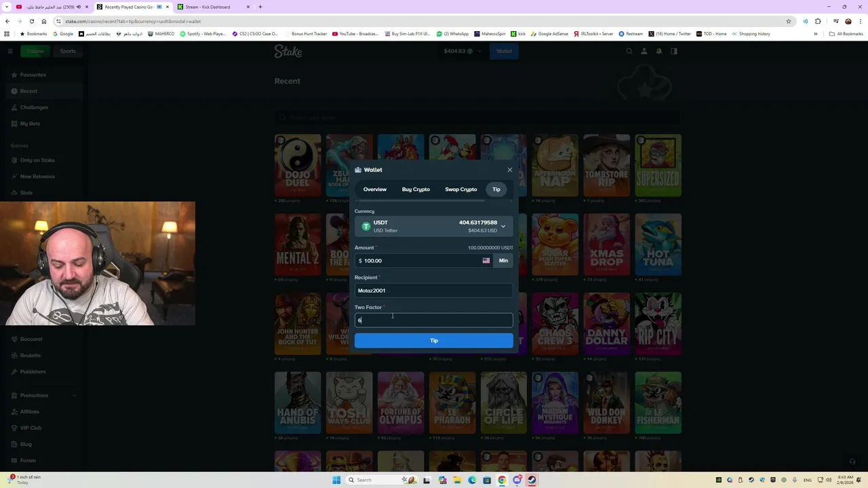868x488 pixels.
Task: Open a new browser tab
Action: [260, 7]
